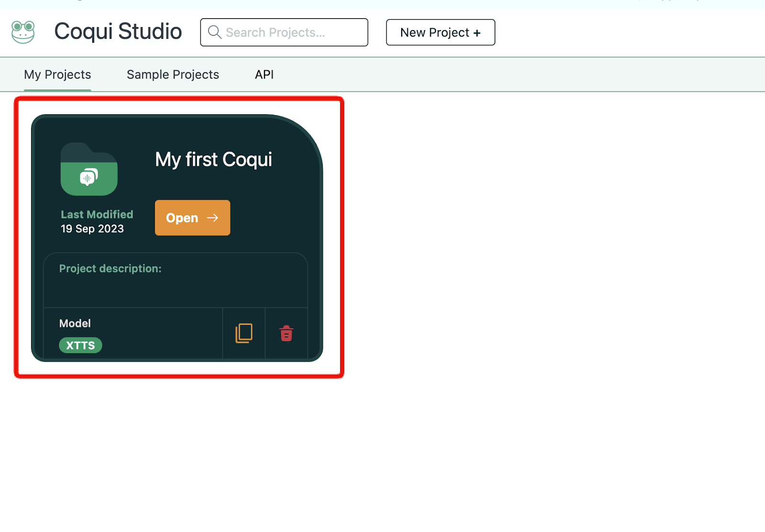Click the Coqui Studio heading
The width and height of the screenshot is (765, 532).
[x=118, y=32]
